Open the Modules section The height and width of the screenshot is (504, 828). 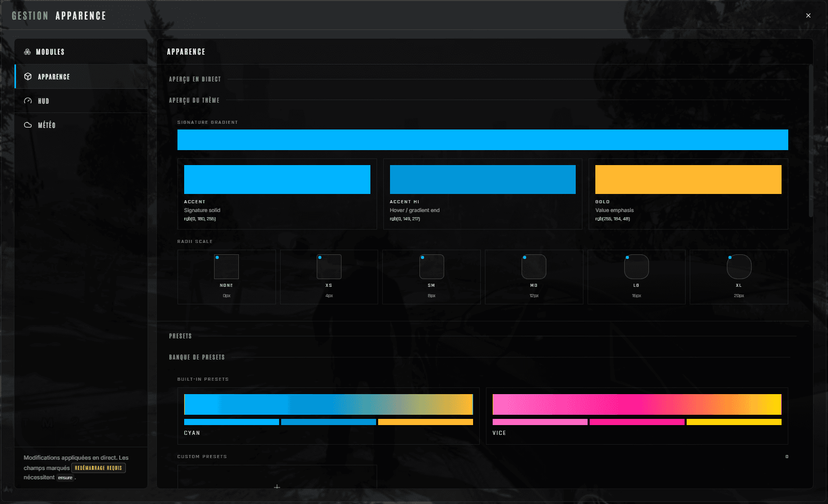(x=81, y=52)
